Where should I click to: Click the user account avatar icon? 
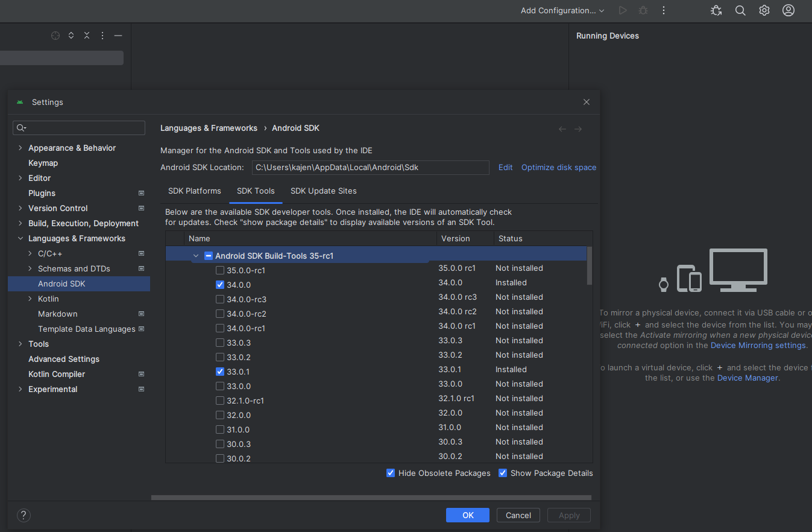click(788, 10)
